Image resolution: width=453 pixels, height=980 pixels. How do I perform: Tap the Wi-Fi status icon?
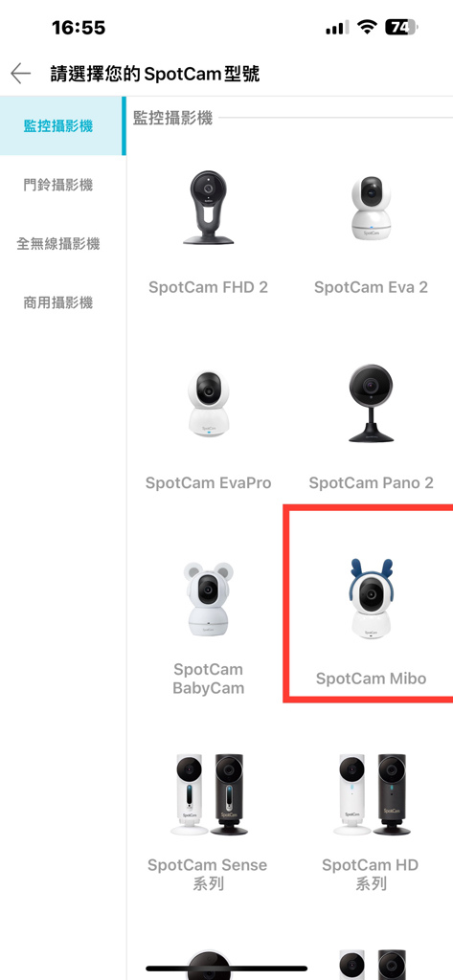pyautogui.click(x=367, y=27)
